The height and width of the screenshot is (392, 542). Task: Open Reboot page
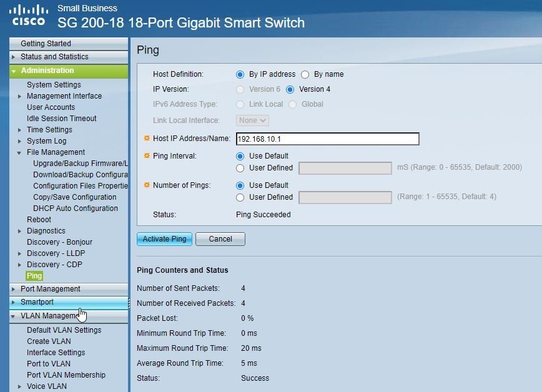(39, 220)
